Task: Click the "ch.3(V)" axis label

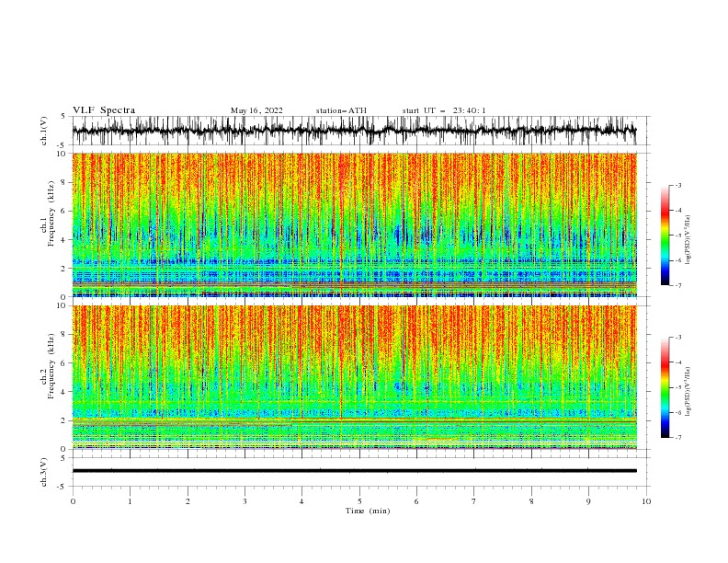Action: 44,472
